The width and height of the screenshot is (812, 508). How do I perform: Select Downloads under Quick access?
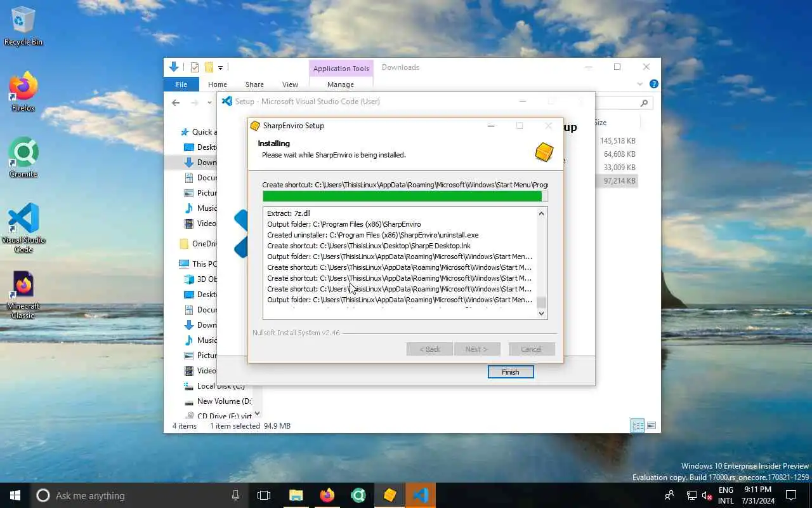point(200,162)
